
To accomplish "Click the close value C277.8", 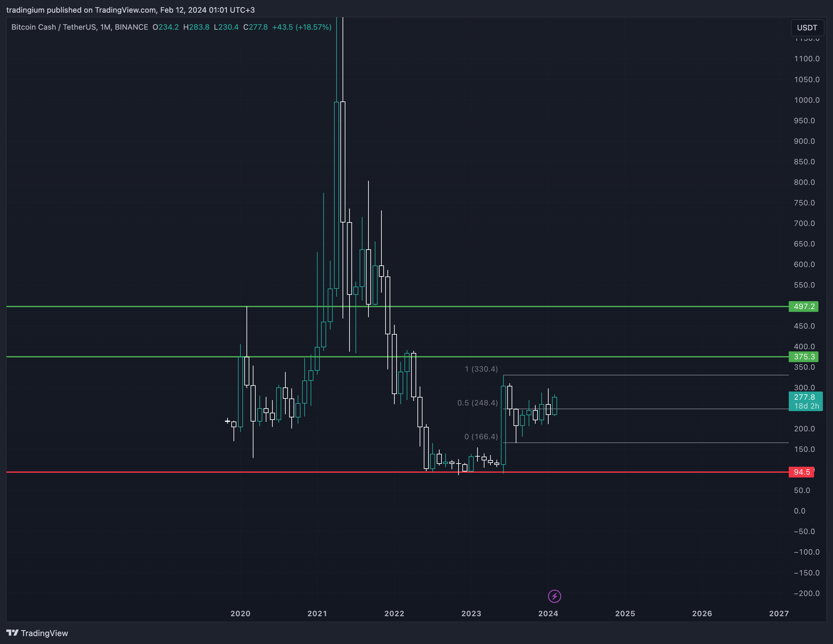I will (x=256, y=27).
